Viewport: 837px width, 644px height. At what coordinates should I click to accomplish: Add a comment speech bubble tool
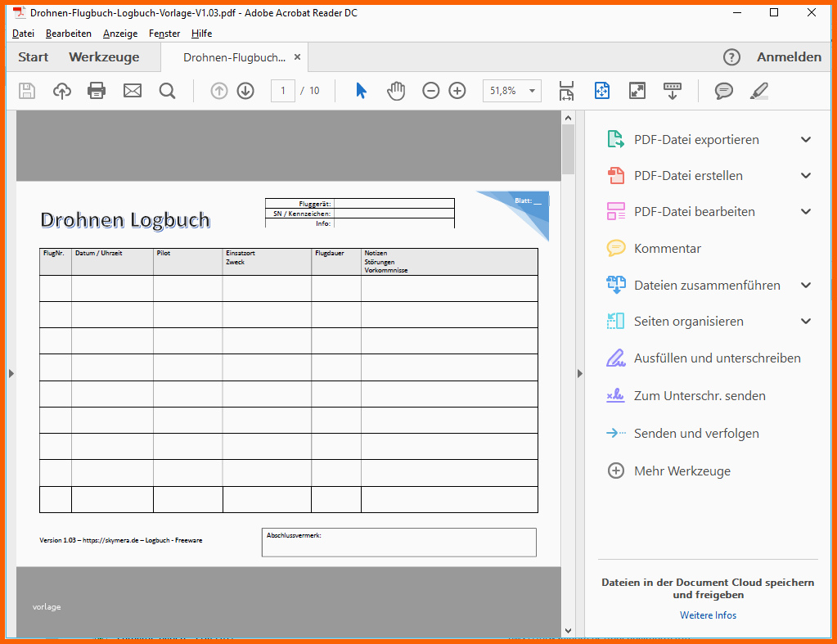click(724, 91)
